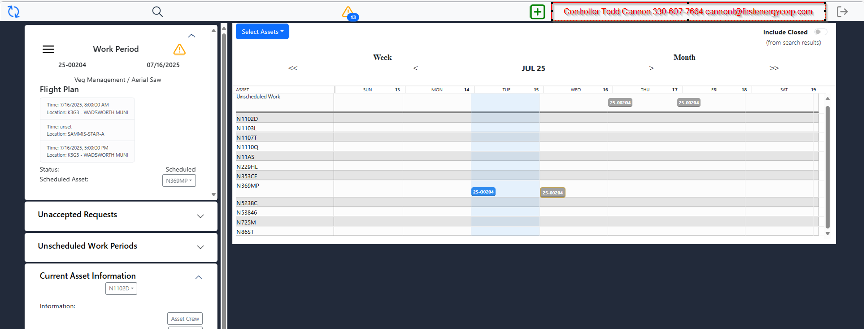868x329 pixels.
Task: Open the search magnifier icon
Action: [x=157, y=12]
